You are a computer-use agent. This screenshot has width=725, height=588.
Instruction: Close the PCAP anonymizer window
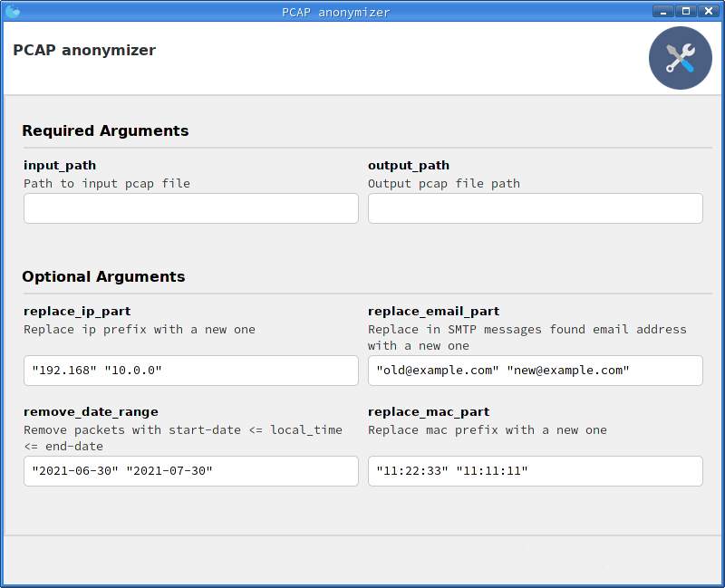[708, 12]
